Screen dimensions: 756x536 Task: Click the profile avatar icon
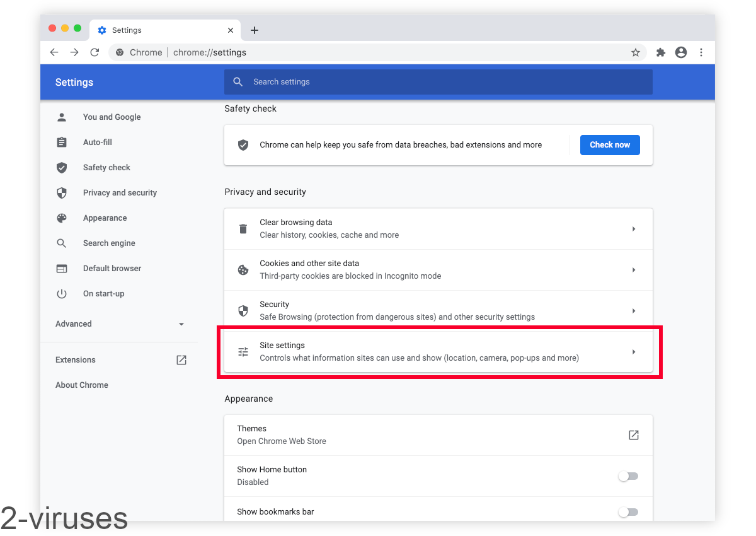[680, 52]
